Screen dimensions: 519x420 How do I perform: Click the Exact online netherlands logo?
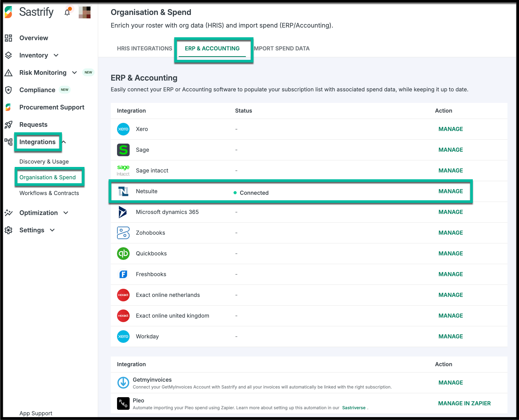point(123,295)
